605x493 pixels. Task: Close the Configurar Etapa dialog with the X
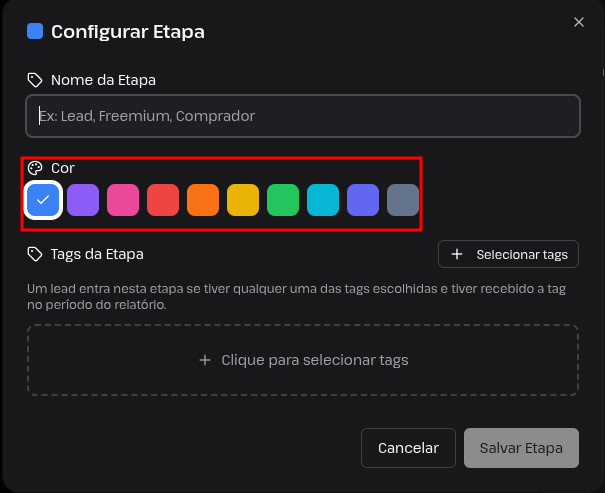tap(579, 22)
